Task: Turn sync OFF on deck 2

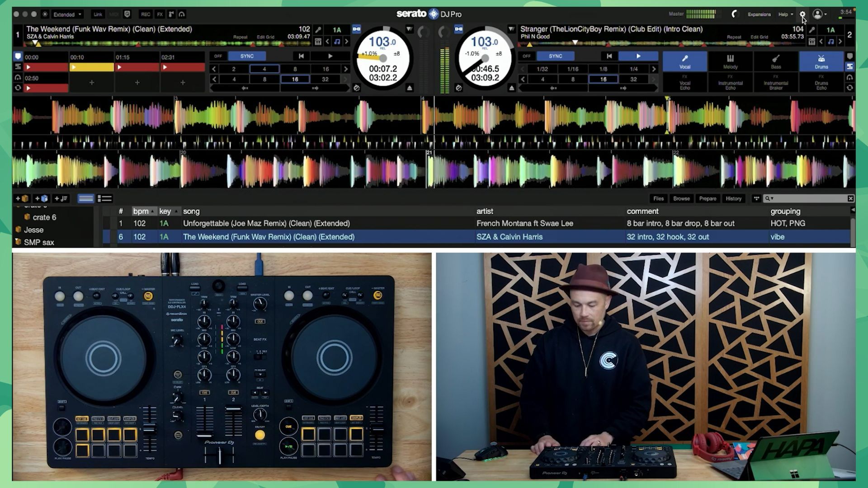Action: click(527, 56)
